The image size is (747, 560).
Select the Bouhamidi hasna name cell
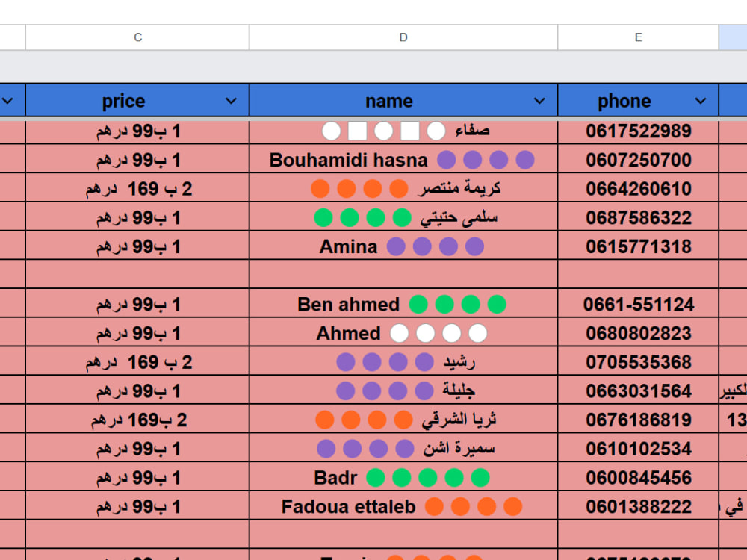tap(403, 160)
